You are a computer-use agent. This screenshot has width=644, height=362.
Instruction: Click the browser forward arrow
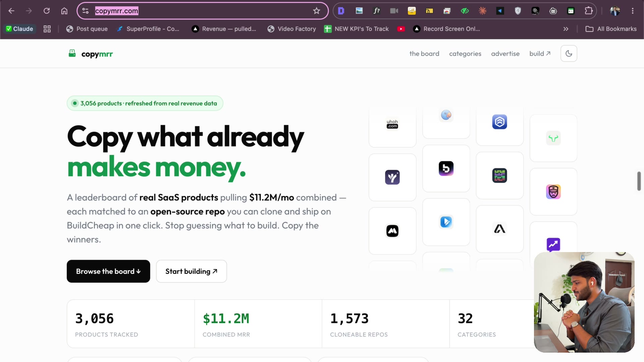pos(29,11)
